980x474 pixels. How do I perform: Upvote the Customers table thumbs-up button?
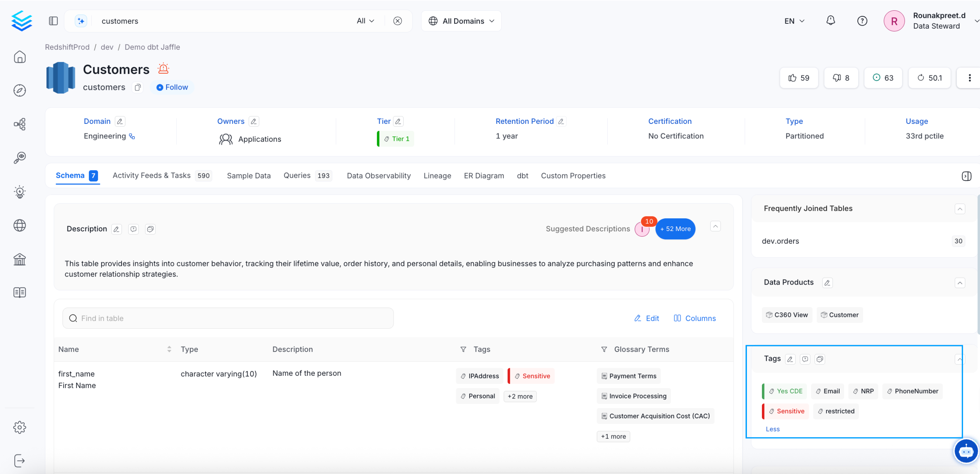pos(799,78)
